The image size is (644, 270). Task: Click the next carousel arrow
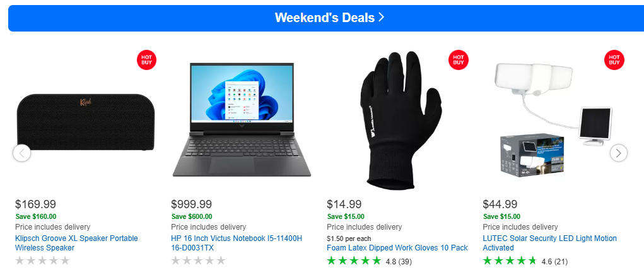619,153
